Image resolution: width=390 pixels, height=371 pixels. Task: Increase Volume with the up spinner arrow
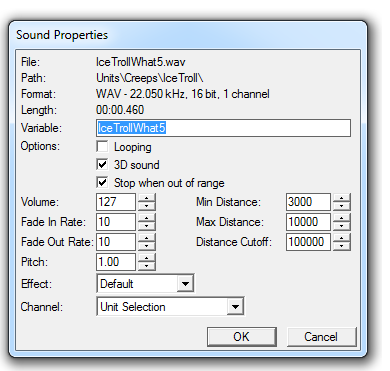(146, 198)
